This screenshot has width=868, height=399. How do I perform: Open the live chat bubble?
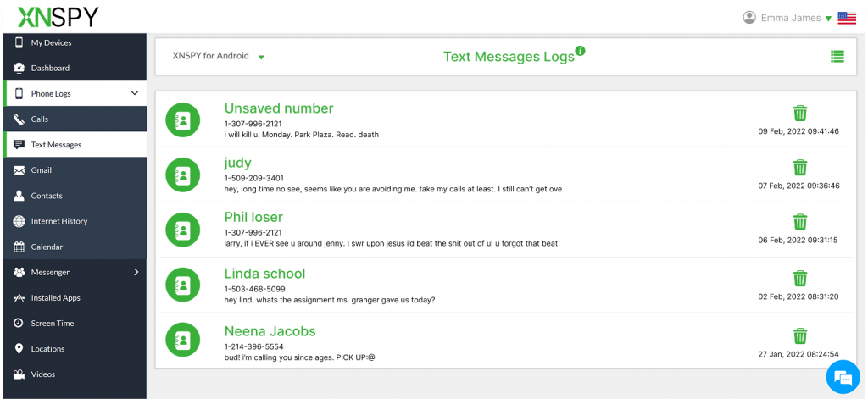(843, 376)
